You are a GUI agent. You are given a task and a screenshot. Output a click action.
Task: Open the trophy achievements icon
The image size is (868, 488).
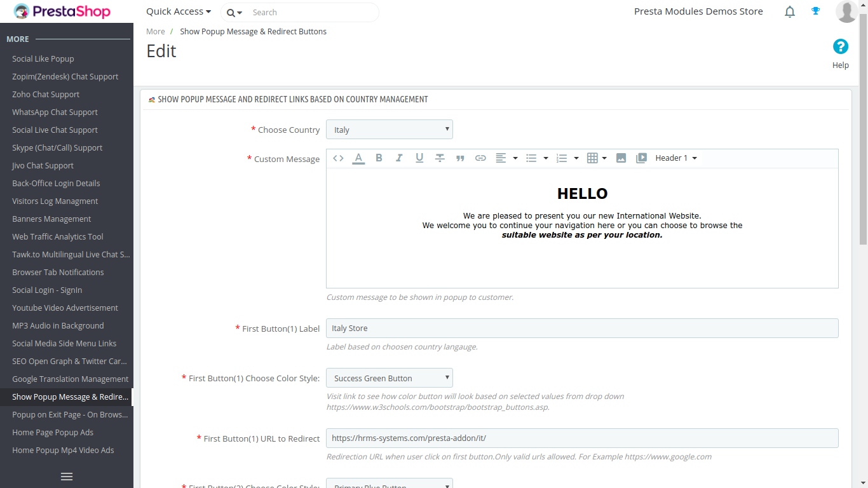point(816,11)
